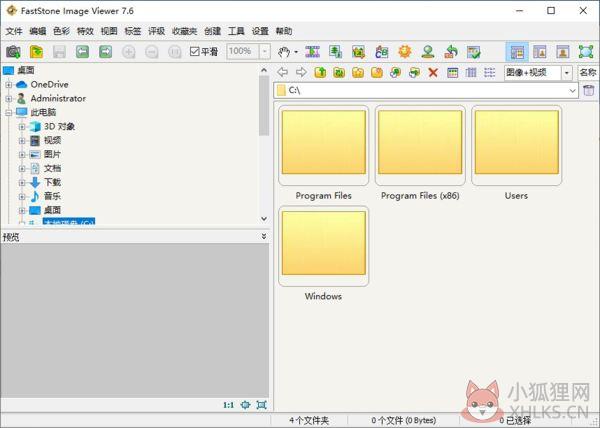
Task: Select the Windows folder thumbnail
Action: 324,246
